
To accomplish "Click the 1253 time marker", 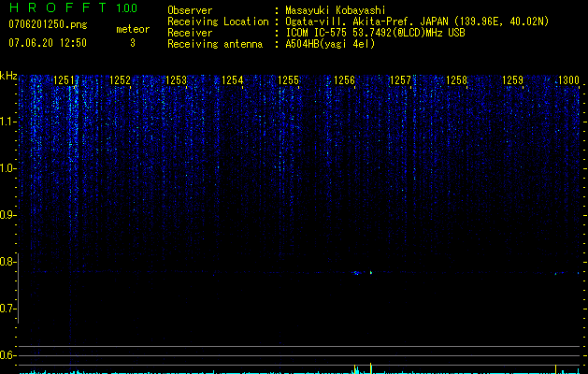I will (x=176, y=80).
